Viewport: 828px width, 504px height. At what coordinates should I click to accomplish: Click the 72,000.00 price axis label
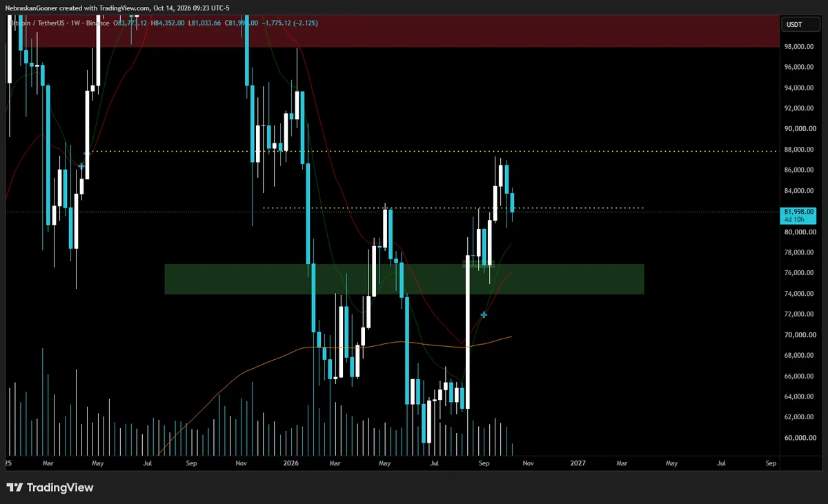click(x=799, y=314)
